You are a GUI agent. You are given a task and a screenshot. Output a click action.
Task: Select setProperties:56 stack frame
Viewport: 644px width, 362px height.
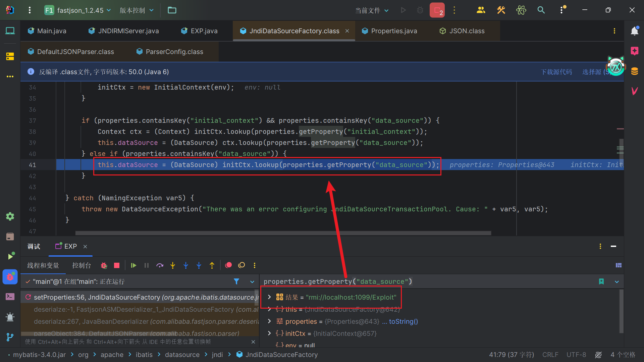pos(140,297)
